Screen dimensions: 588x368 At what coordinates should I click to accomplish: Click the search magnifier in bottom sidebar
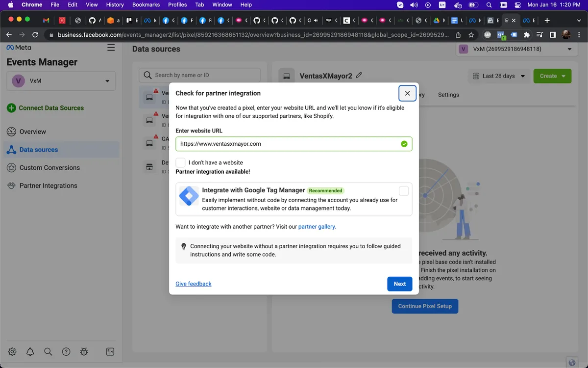(48, 351)
